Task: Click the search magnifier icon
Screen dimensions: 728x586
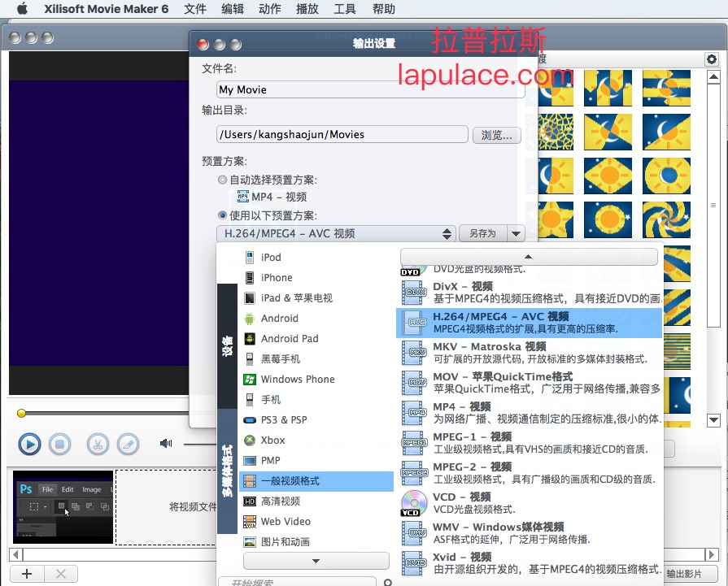Action: coord(388,582)
